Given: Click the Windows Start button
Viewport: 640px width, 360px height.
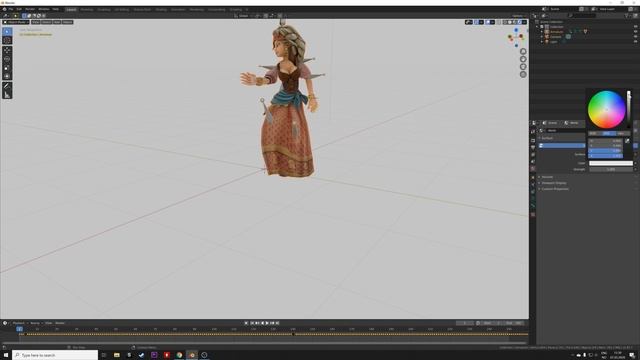Looking at the screenshot, I should 6,355.
